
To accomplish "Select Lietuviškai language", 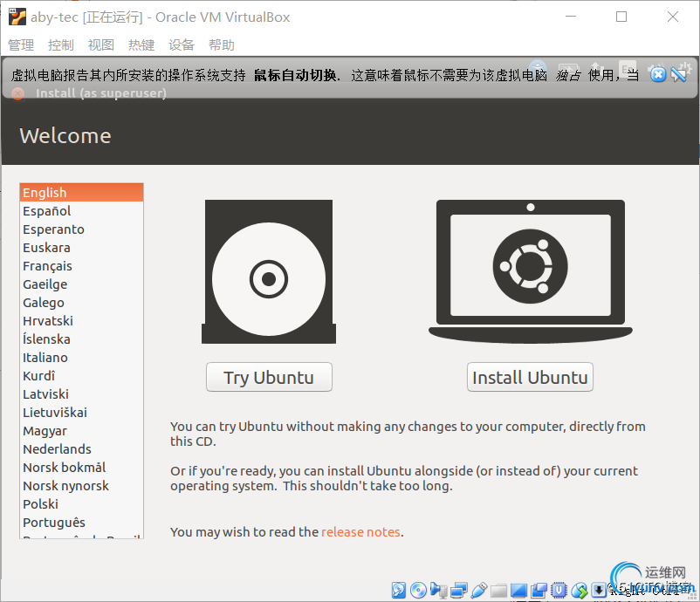I will click(x=81, y=413).
